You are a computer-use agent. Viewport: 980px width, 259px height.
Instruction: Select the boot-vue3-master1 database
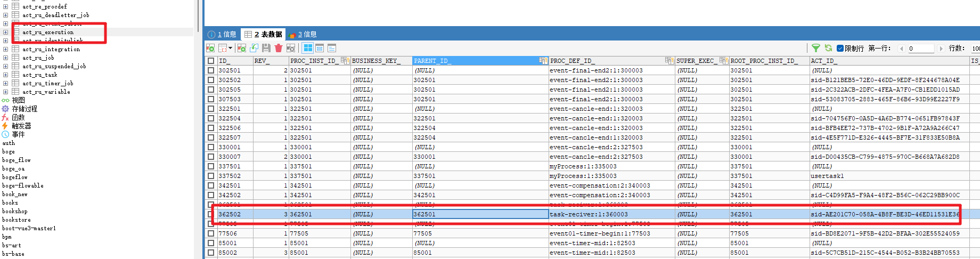29,228
